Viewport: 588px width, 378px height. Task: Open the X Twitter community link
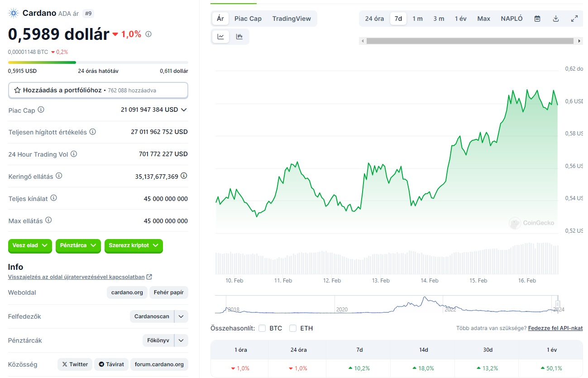75,364
